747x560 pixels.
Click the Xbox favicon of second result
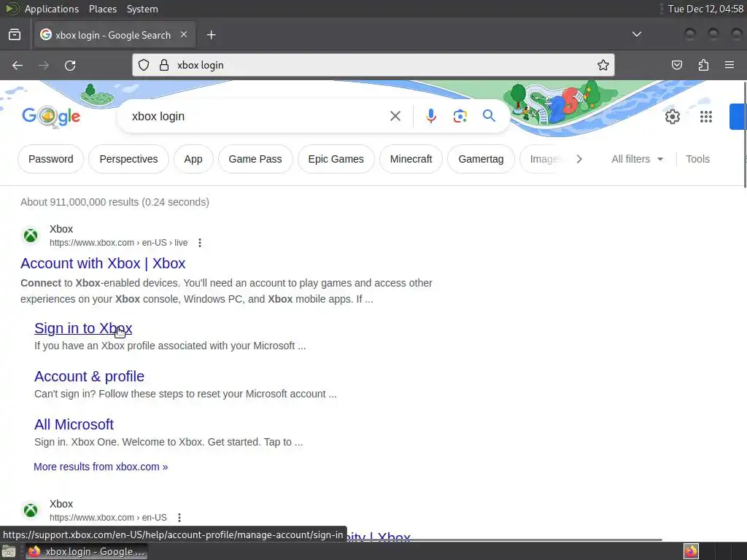31,510
